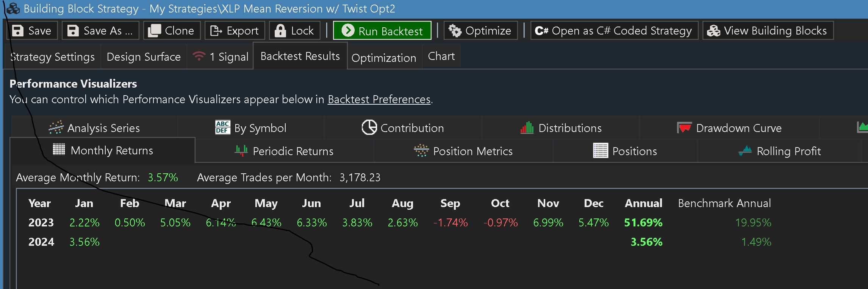The height and width of the screenshot is (289, 868).
Task: Click the Drawdown Curve red icon
Action: (x=684, y=128)
